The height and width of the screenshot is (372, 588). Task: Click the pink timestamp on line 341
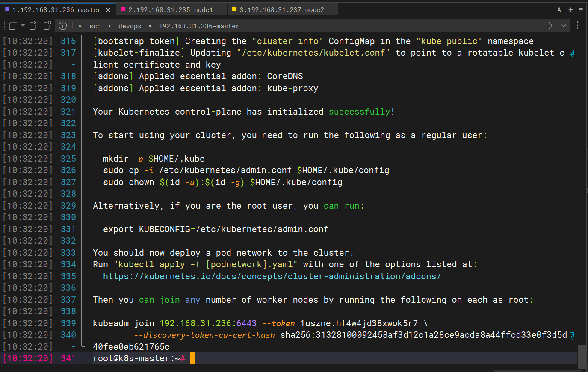tap(28, 358)
